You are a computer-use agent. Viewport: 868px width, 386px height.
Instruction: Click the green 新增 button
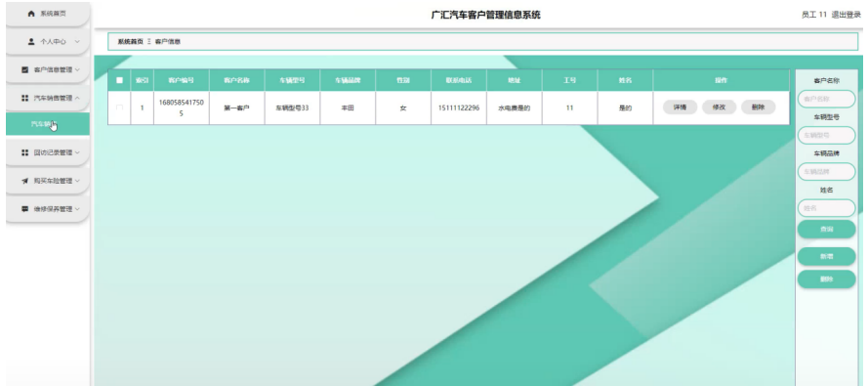[826, 256]
